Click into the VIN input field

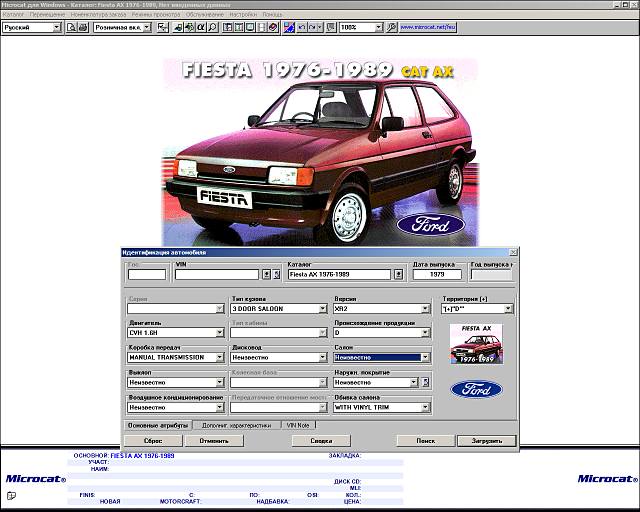click(216, 274)
